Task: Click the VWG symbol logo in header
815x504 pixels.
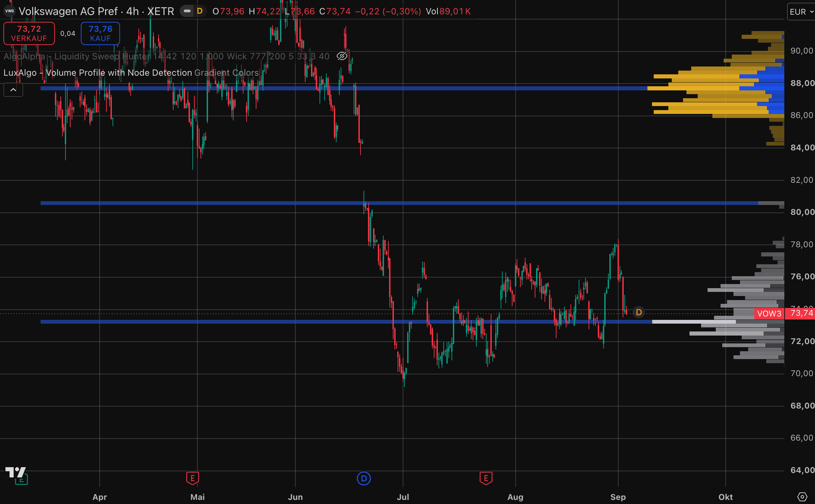Action: 10,11
